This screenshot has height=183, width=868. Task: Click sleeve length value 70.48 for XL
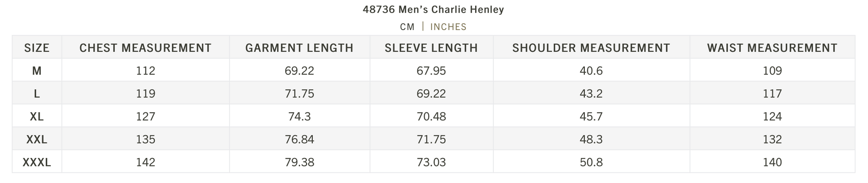click(431, 116)
